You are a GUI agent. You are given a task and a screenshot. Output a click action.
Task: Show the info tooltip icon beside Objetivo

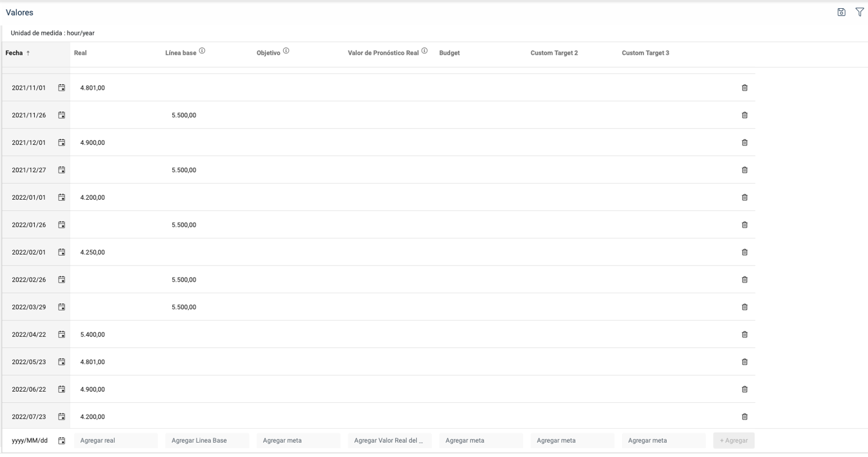pos(286,51)
